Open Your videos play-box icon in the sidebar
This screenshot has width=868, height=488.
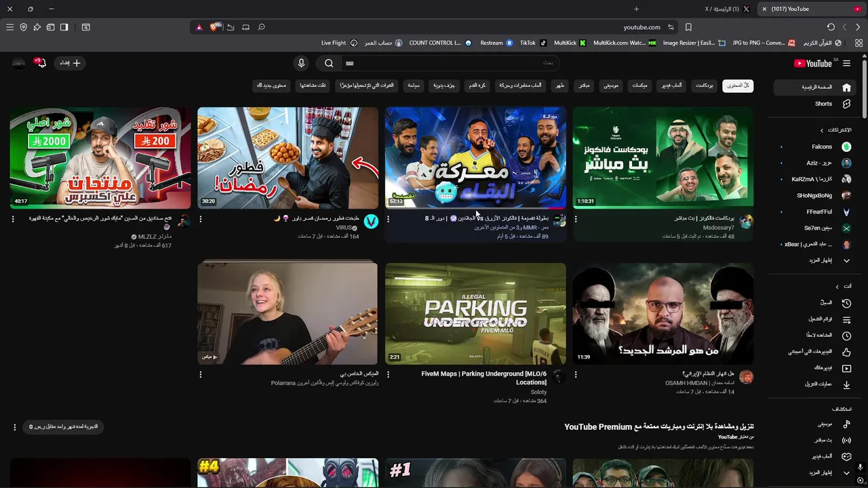846,368
